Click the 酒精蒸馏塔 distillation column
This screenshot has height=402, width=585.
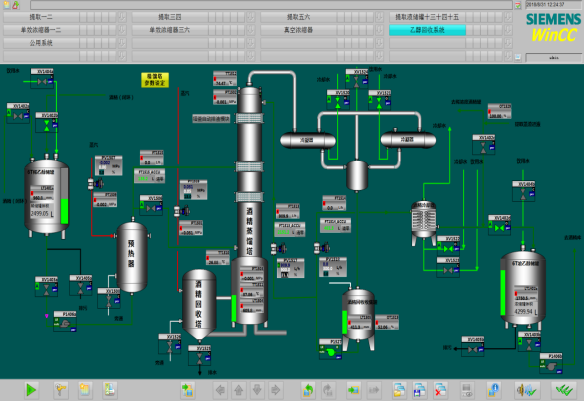point(250,202)
